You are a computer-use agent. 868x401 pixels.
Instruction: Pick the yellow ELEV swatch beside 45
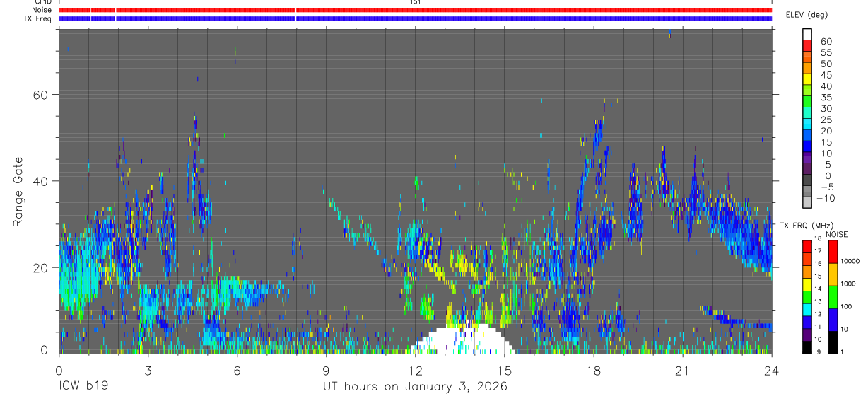(x=807, y=79)
